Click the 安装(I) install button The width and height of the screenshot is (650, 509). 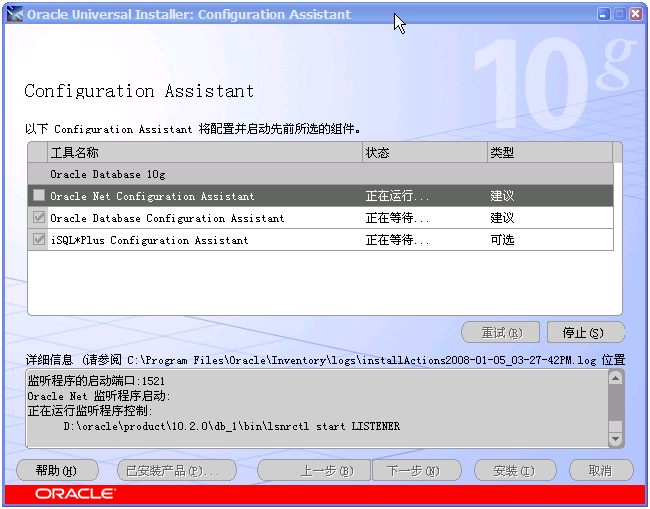[x=515, y=470]
